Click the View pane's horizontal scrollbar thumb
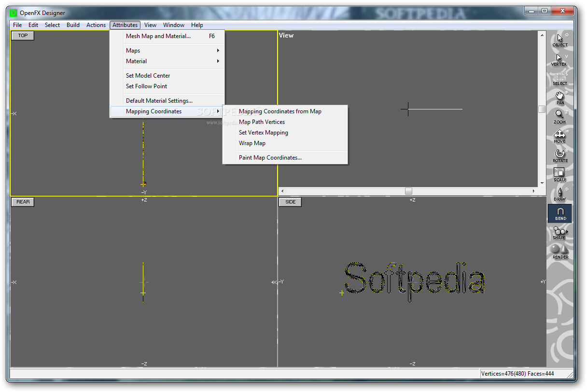Viewport: 587px width, 392px height. (x=408, y=191)
